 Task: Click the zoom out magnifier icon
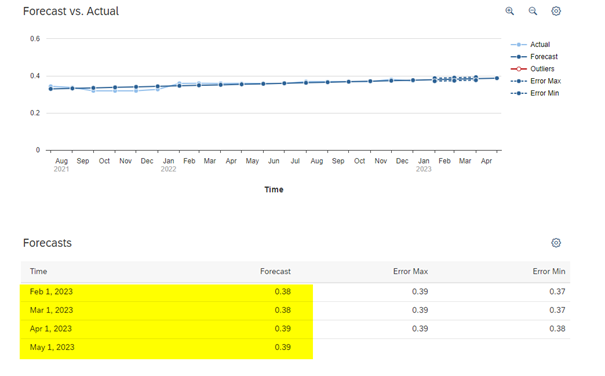point(533,11)
